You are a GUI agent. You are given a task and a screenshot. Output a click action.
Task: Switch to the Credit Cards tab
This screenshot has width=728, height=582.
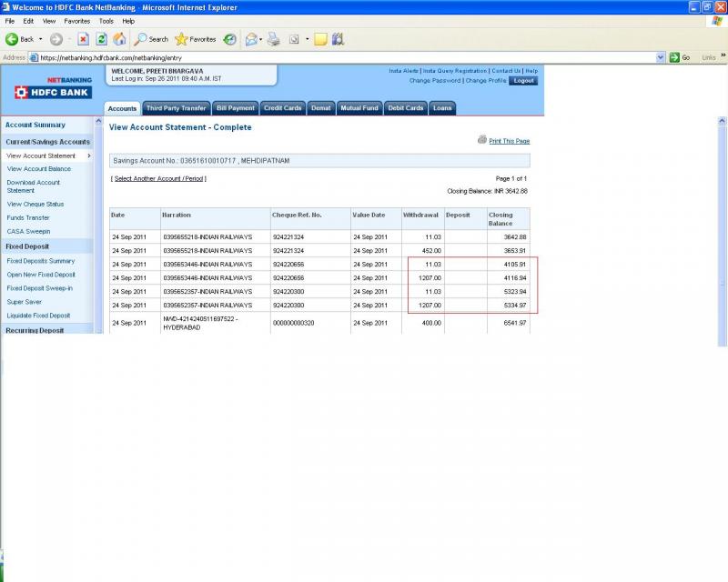282,108
